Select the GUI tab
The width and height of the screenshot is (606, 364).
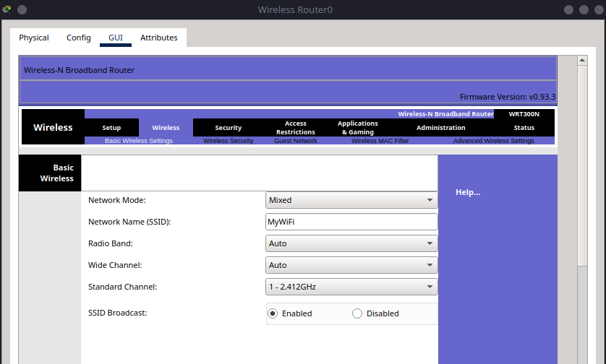pos(116,38)
